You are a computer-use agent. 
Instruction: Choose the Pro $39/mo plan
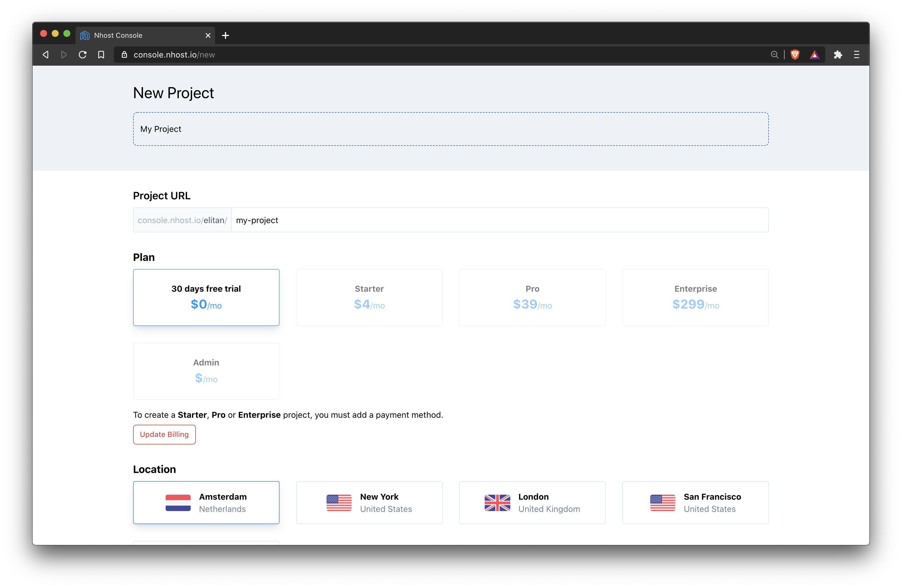(x=532, y=297)
